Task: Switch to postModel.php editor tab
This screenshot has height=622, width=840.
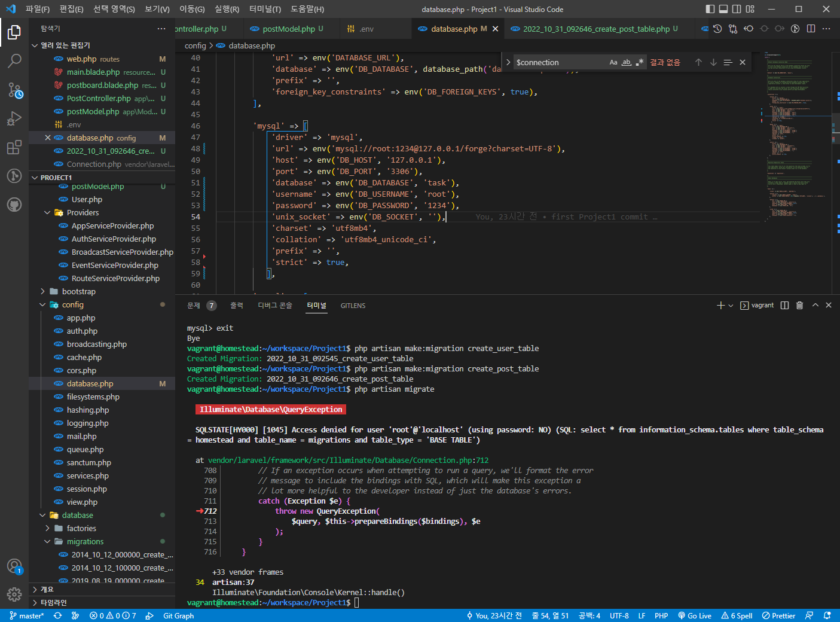Action: (x=289, y=29)
